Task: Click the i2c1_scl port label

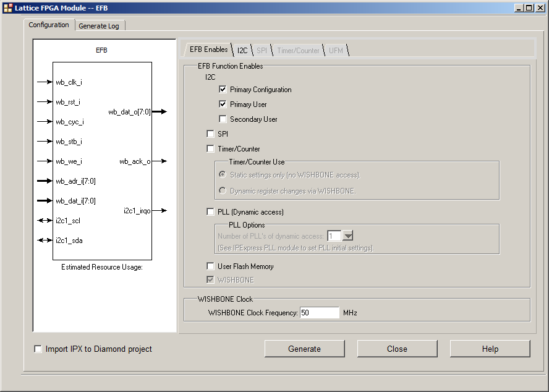Action: click(x=68, y=221)
